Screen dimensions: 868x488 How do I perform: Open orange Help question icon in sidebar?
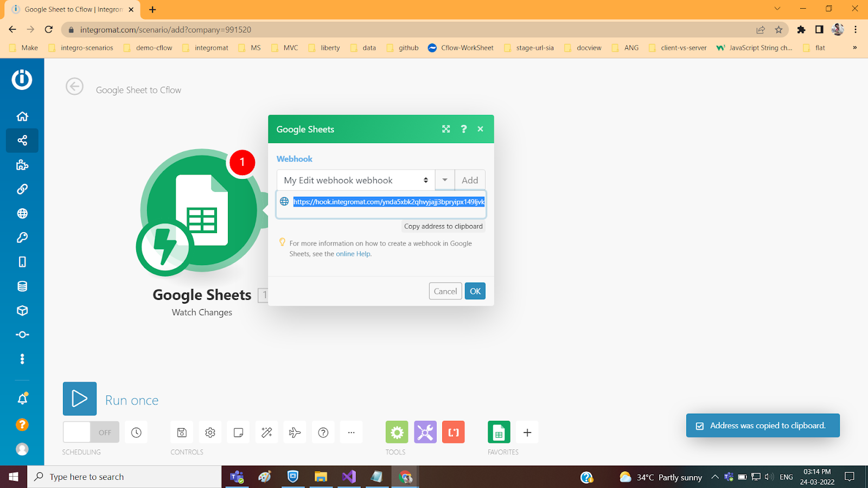pos(22,425)
